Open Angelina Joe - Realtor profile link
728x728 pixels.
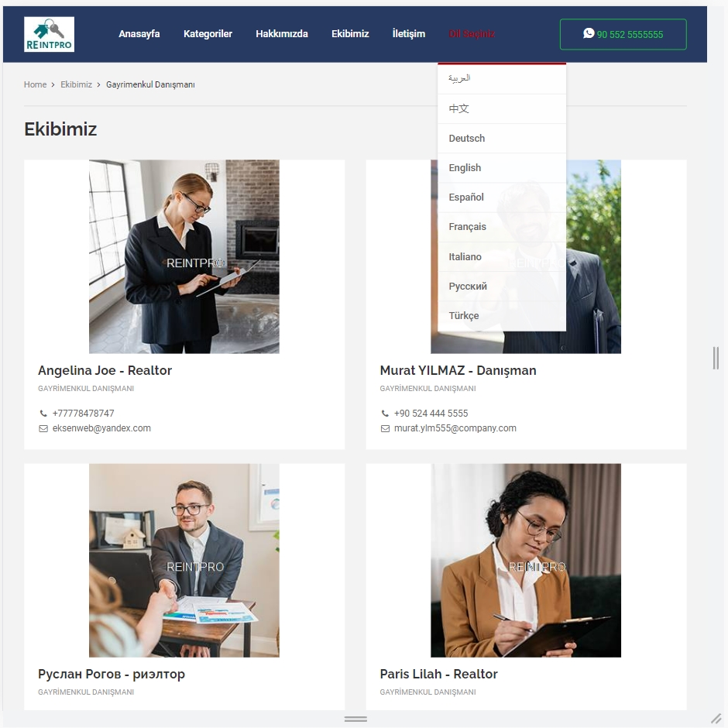105,370
